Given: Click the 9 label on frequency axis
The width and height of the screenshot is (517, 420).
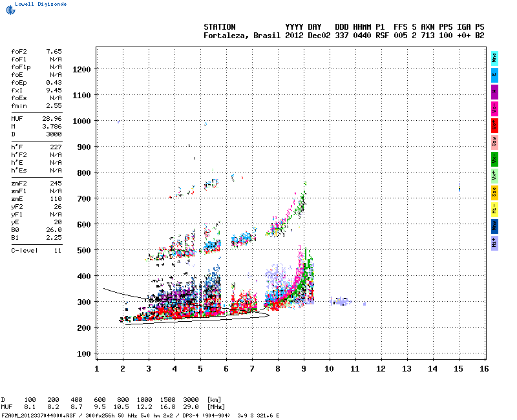Looking at the screenshot, I should point(304,369).
